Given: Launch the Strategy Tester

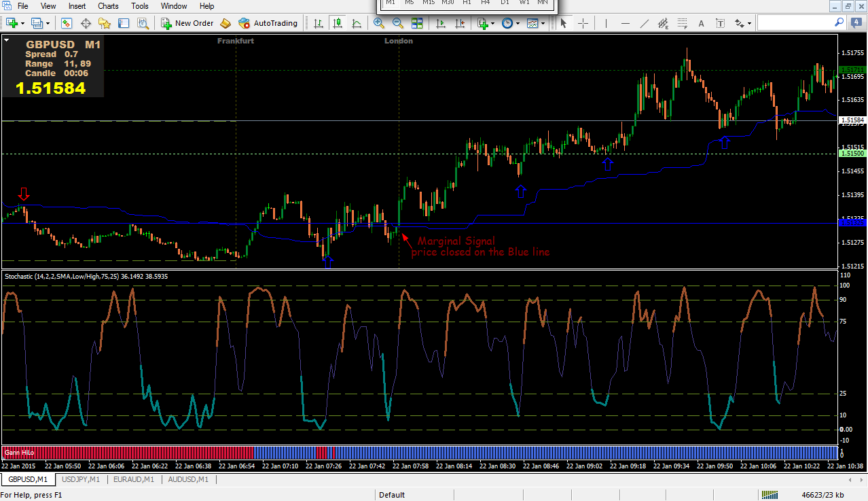Looking at the screenshot, I should (143, 23).
